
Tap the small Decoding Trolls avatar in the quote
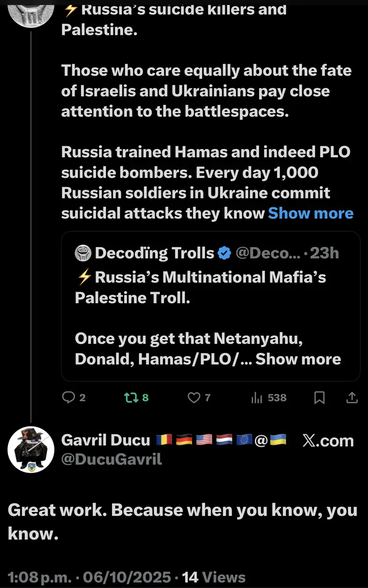tap(82, 253)
